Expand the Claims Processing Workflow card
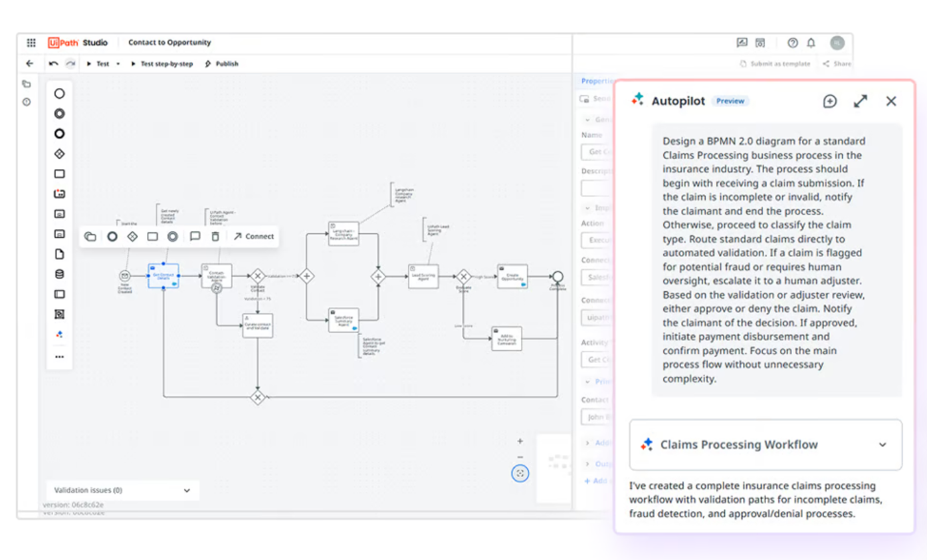This screenshot has height=560, width=927. (x=882, y=445)
